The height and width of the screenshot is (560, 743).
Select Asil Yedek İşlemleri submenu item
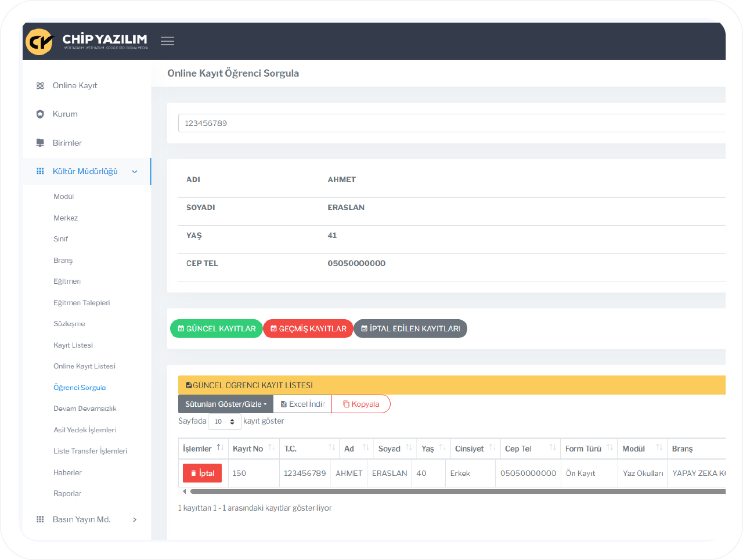pyautogui.click(x=85, y=430)
